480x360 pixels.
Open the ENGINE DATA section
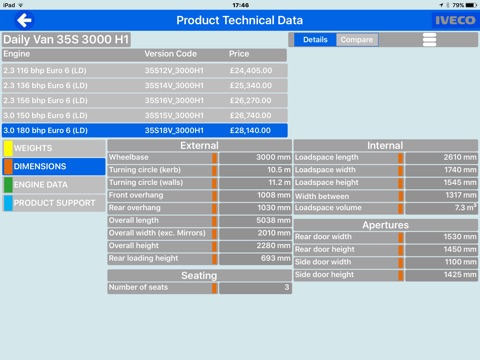(x=54, y=185)
